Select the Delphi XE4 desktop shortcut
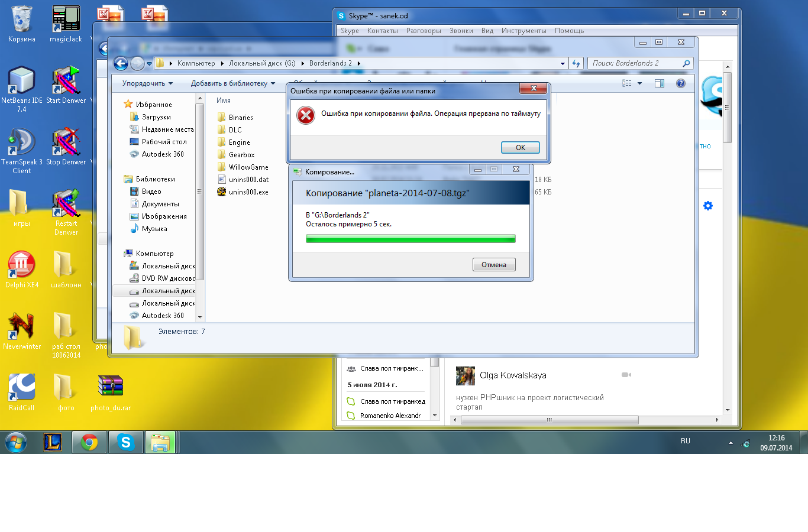This screenshot has width=808, height=532. click(x=22, y=270)
